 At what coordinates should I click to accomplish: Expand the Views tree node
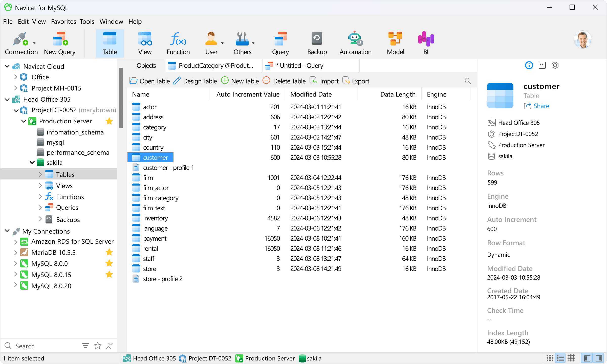[40, 186]
